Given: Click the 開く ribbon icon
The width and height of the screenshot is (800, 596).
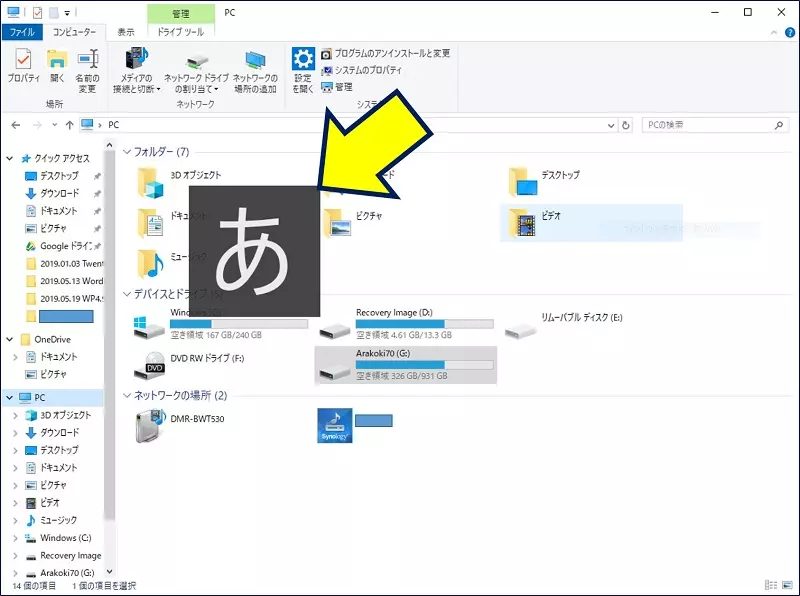Looking at the screenshot, I should coord(57,65).
